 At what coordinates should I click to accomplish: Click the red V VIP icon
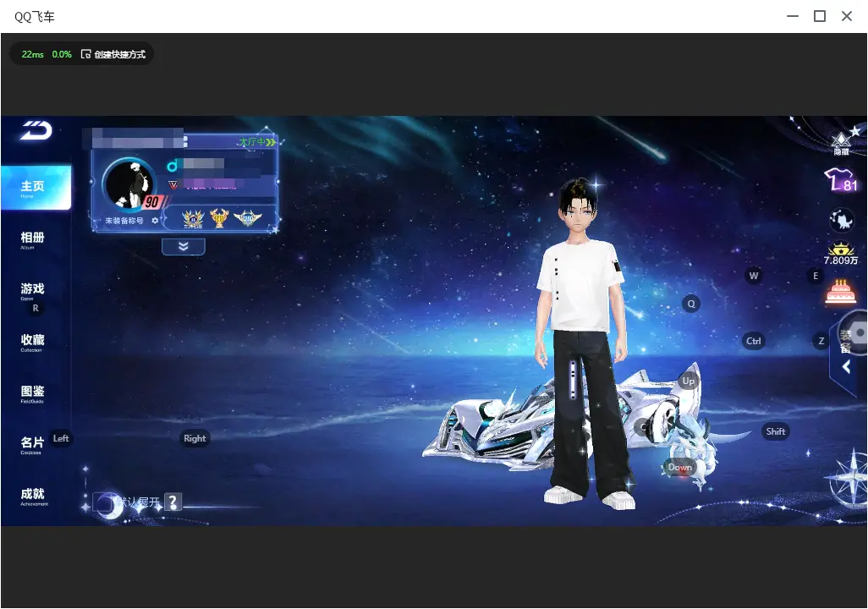pyautogui.click(x=173, y=185)
